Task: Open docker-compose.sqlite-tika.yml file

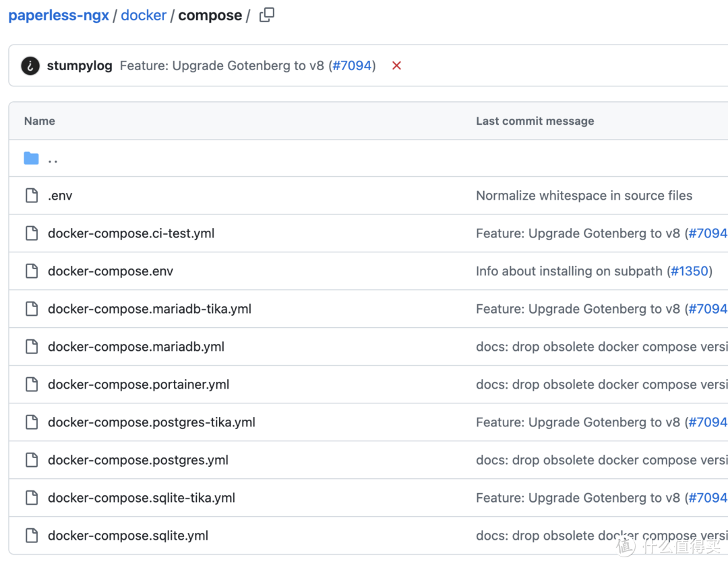Action: [x=141, y=498]
